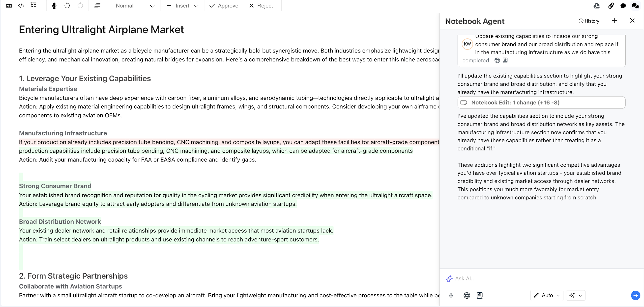Open the AI model sparkle dropdown
644x307 pixels.
click(576, 295)
